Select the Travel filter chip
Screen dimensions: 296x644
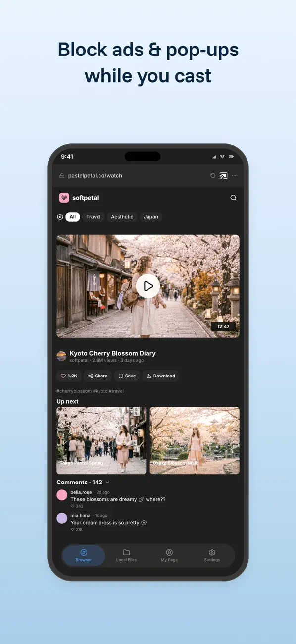click(93, 217)
